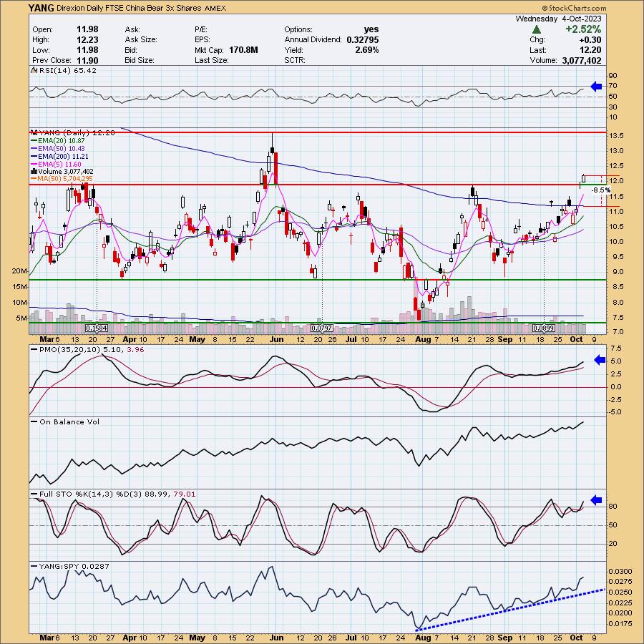Click the green up-triangle change indicator

[536, 29]
